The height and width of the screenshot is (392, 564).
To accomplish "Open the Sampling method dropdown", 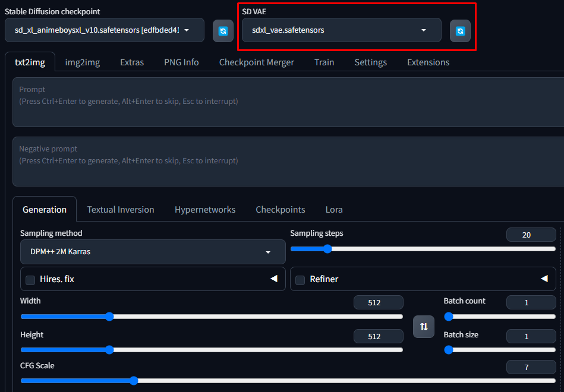I will pyautogui.click(x=153, y=252).
